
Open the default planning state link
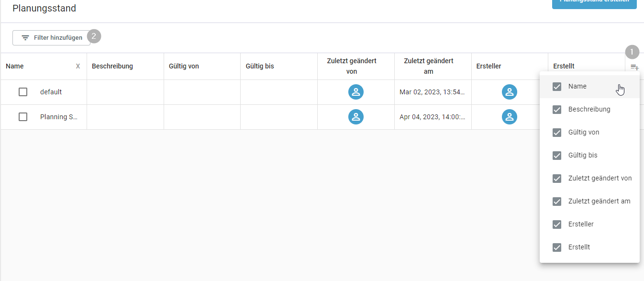tap(51, 92)
